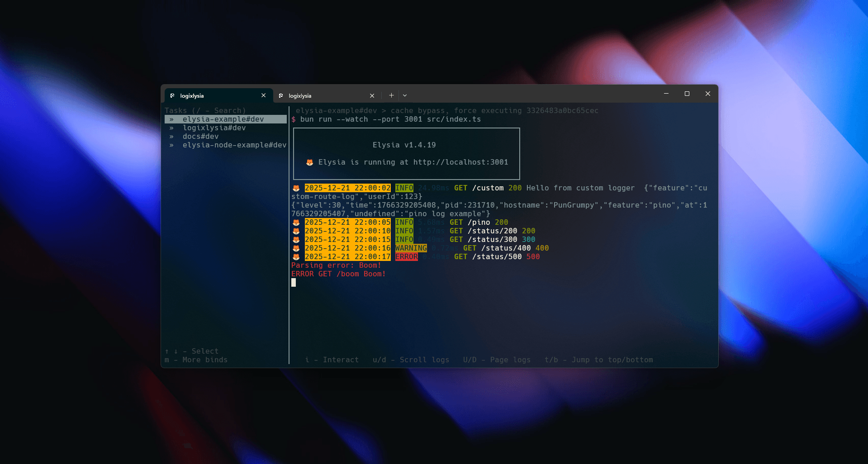
Task: Select the docs#dev task
Action: click(200, 137)
